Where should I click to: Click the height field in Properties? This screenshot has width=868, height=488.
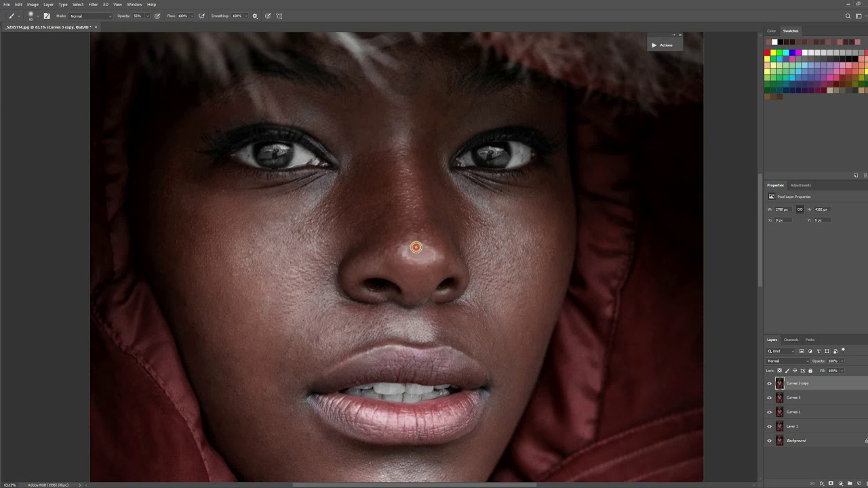click(x=823, y=209)
